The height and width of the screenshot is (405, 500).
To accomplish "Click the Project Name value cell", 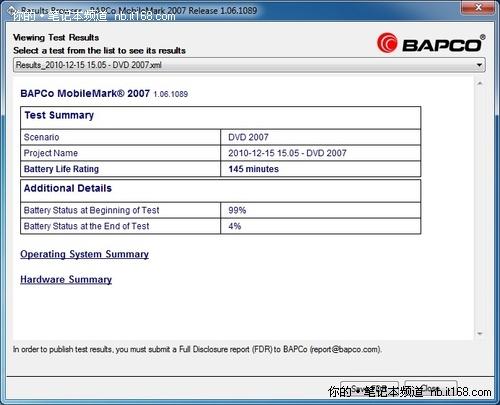I will (320, 153).
